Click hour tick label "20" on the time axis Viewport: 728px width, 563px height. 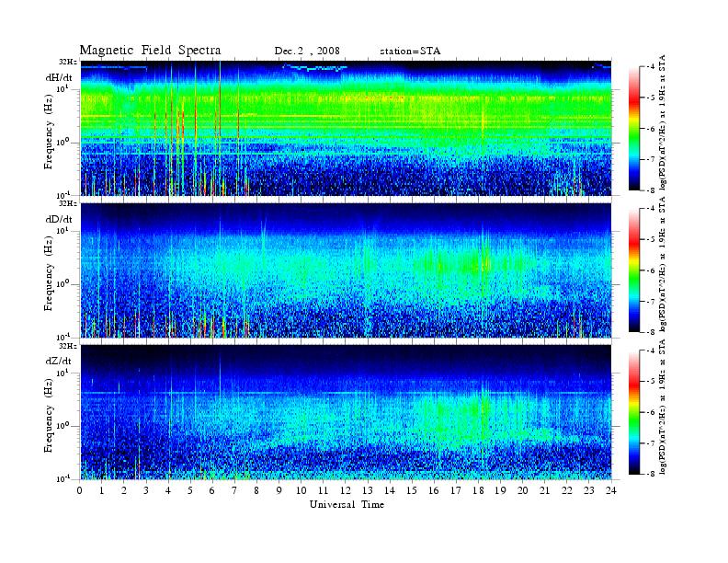click(x=523, y=490)
